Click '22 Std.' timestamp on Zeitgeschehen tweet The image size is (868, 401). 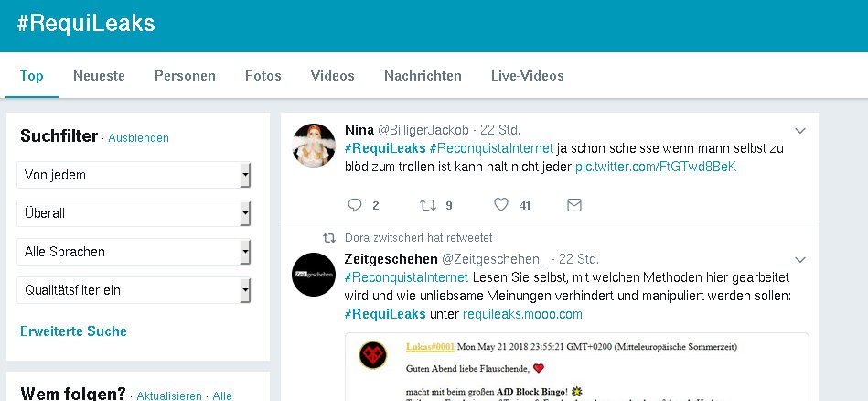(579, 259)
